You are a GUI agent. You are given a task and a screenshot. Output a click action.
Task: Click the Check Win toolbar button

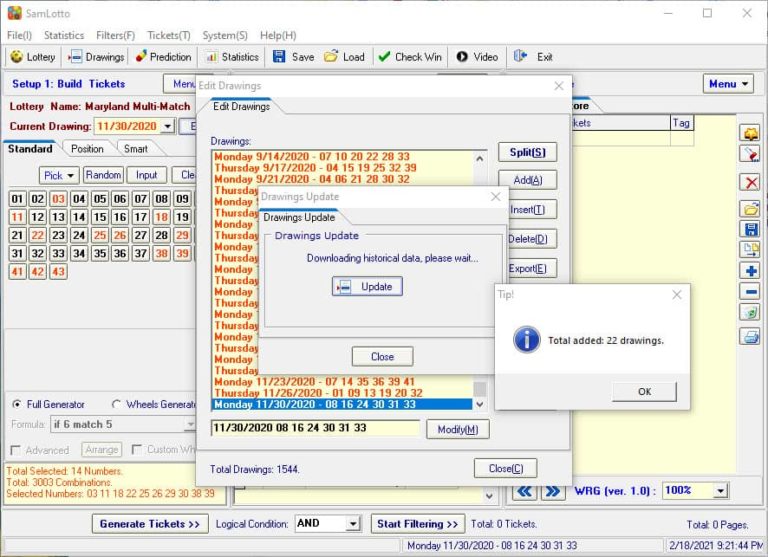[x=409, y=57]
